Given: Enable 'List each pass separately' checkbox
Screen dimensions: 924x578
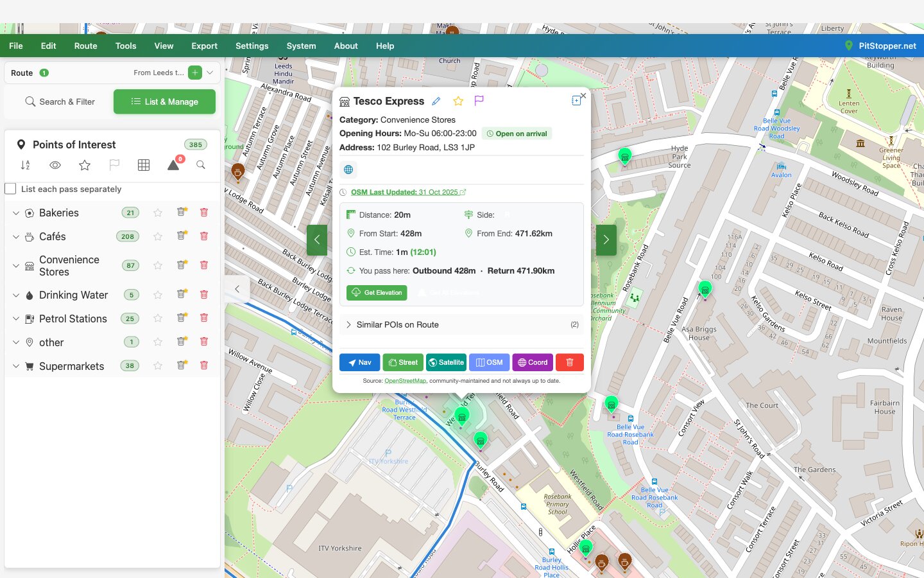Looking at the screenshot, I should point(10,189).
